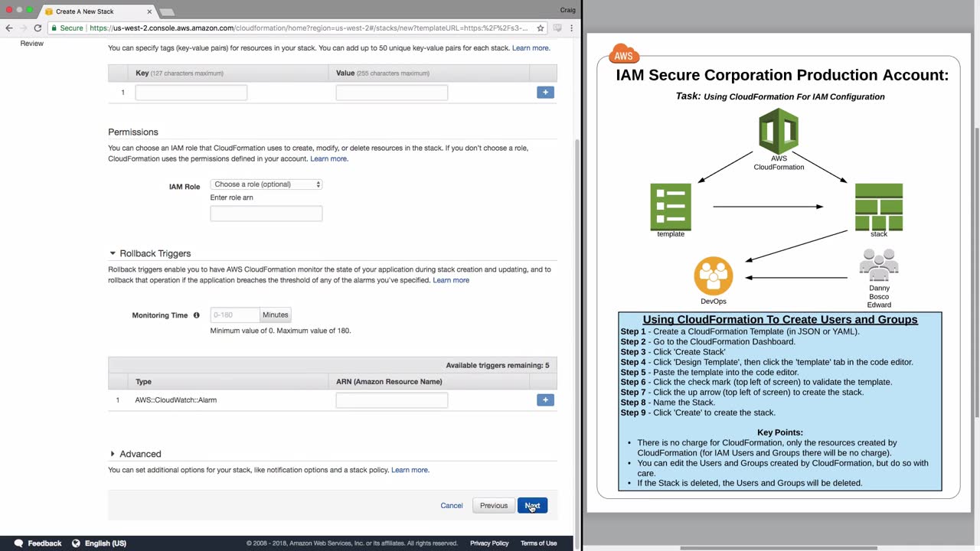Click the Permissions section heading
The width and height of the screenshot is (980, 551).
click(x=133, y=132)
